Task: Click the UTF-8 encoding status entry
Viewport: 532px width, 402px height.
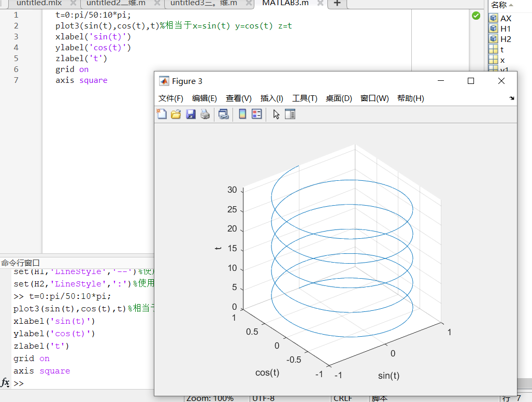Action: (x=263, y=398)
